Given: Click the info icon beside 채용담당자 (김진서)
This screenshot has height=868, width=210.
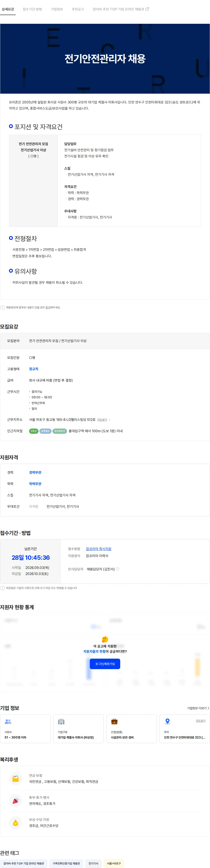Looking at the screenshot, I should point(117,569).
